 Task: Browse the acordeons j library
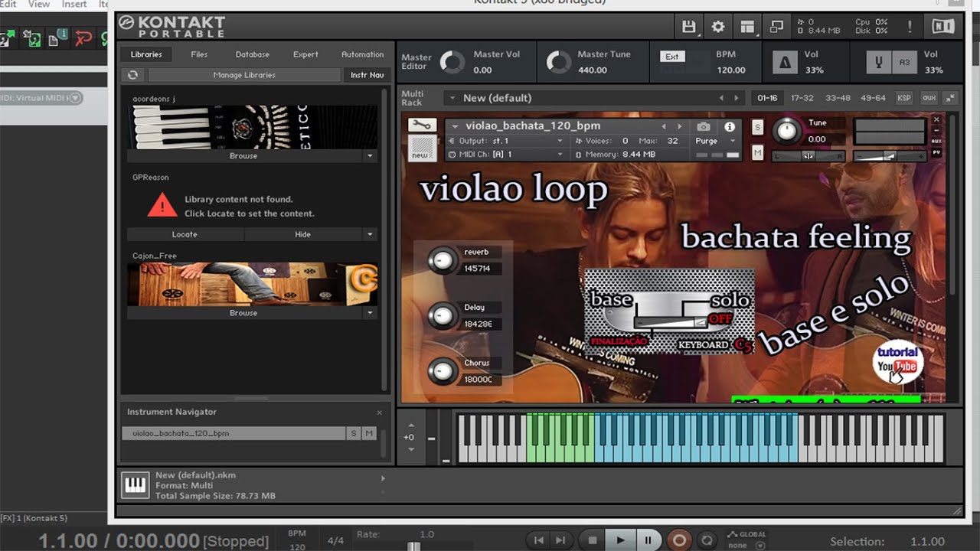[243, 155]
